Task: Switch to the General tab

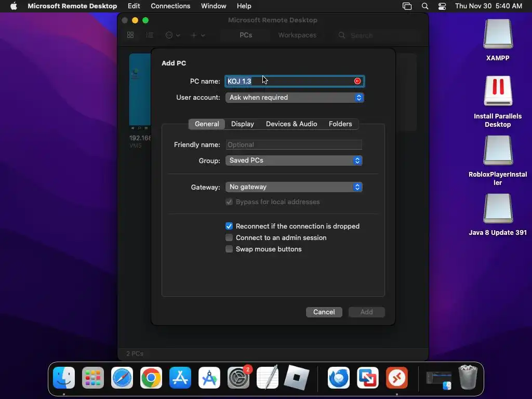Action: pos(207,124)
